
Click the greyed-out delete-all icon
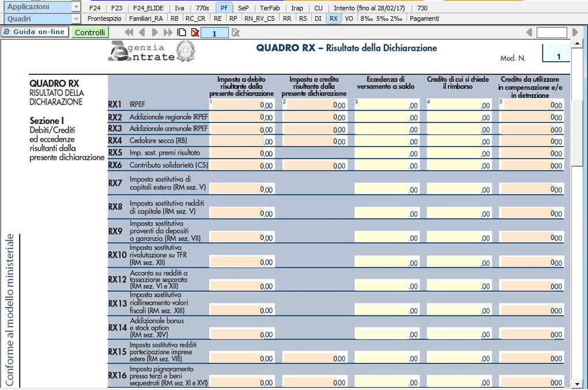(236, 33)
